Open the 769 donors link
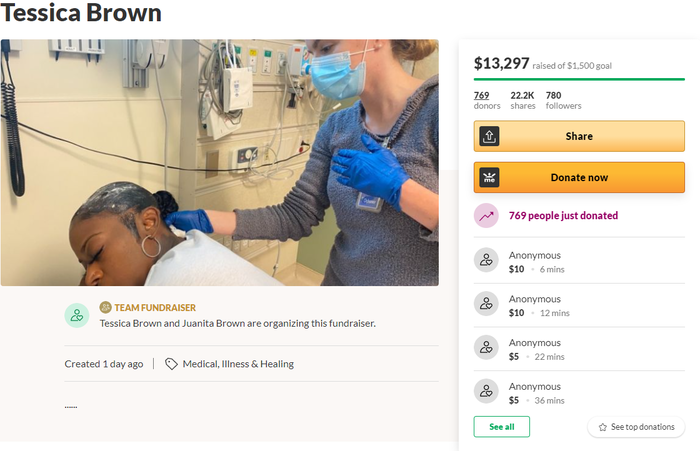The width and height of the screenshot is (700, 451). pos(481,95)
